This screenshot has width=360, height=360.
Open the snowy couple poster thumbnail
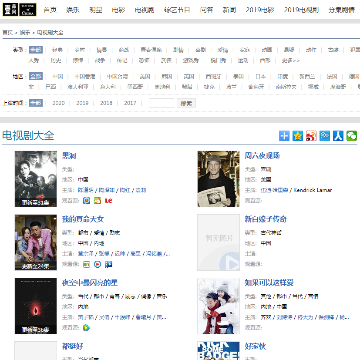click(x=218, y=306)
